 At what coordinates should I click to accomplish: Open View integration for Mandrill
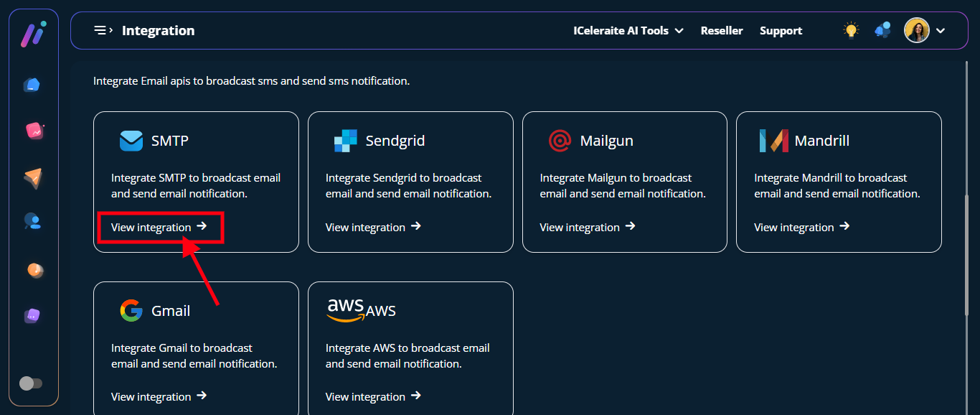click(x=801, y=227)
